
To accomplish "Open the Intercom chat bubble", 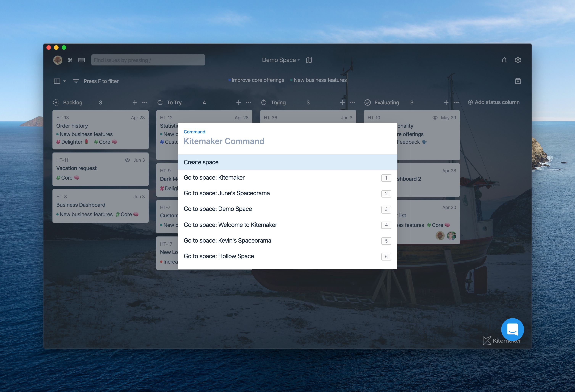I will [x=512, y=329].
